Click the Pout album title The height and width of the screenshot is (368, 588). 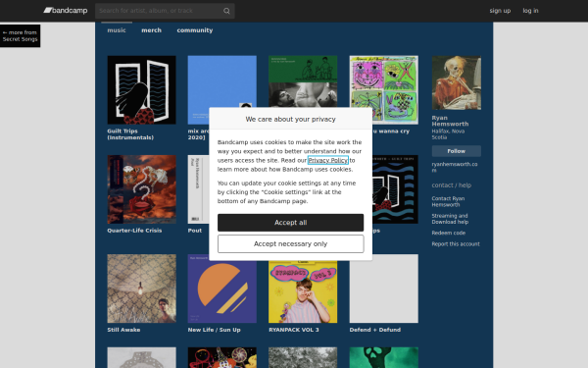point(195,231)
